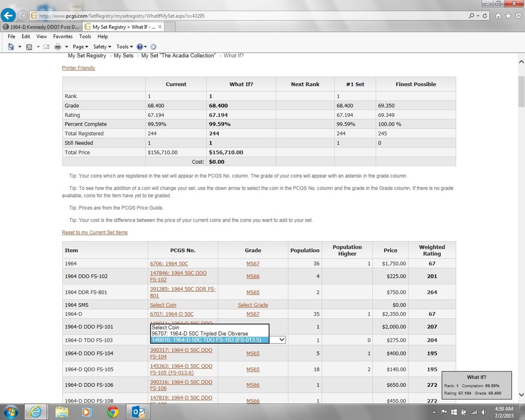
Task: Click 'My Set The Acadia Collection' breadcrumb
Action: [178, 55]
